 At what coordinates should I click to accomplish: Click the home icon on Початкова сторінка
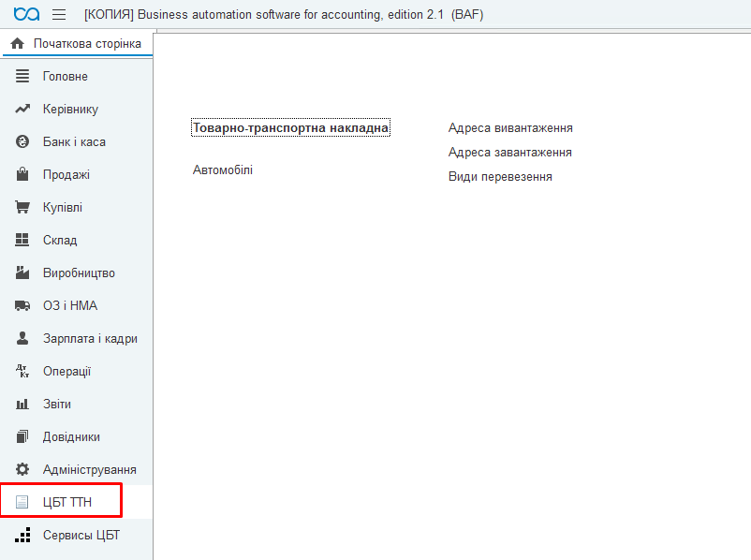(17, 44)
